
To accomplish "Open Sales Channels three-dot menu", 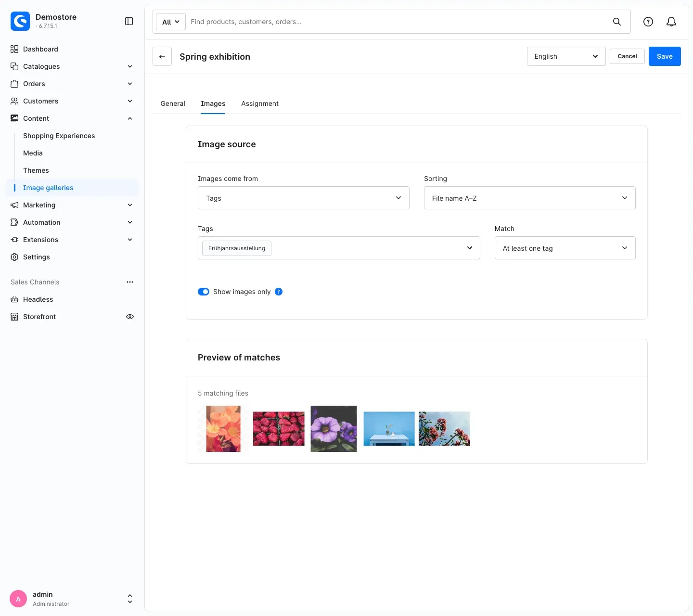I will tap(130, 282).
